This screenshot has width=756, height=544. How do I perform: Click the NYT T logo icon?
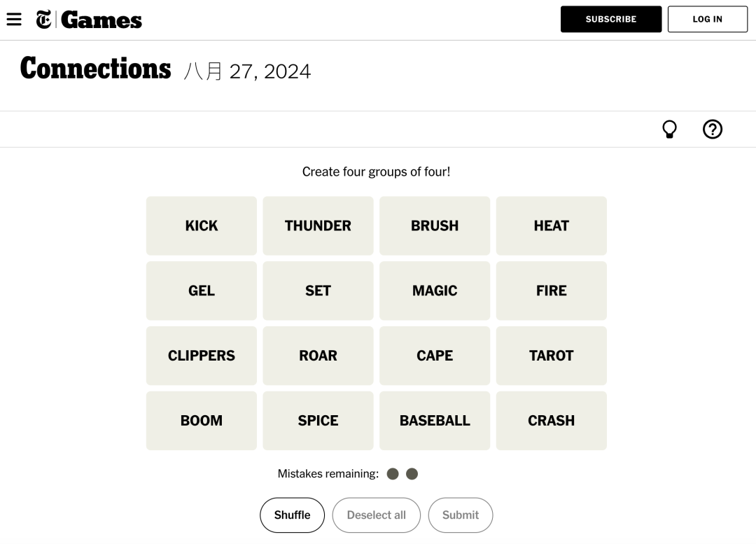click(x=43, y=20)
